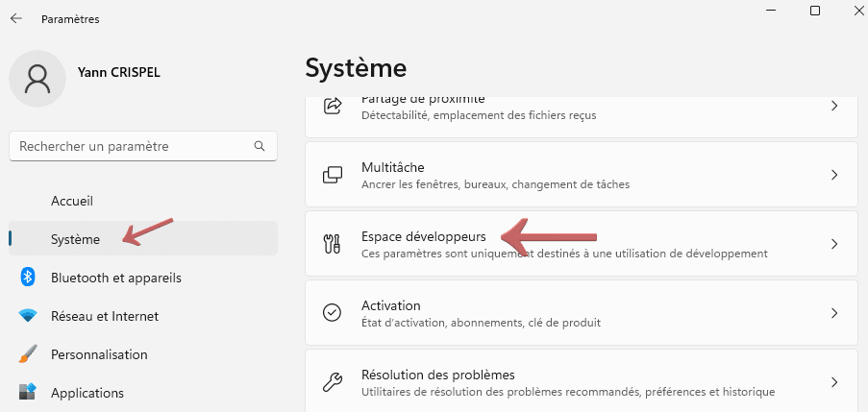Expand the Multitâche chevron

(833, 175)
